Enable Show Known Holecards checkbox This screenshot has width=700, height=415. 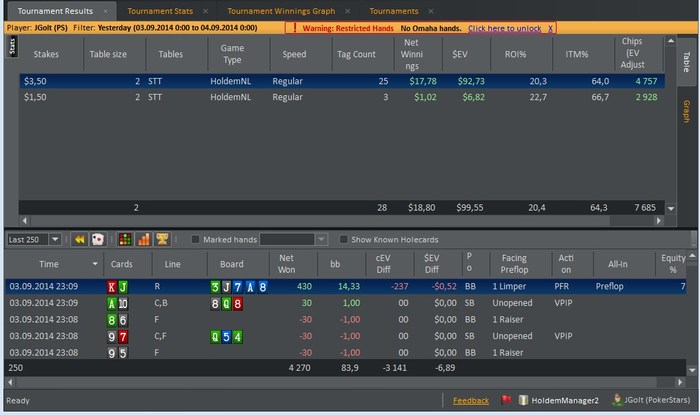[x=343, y=240]
